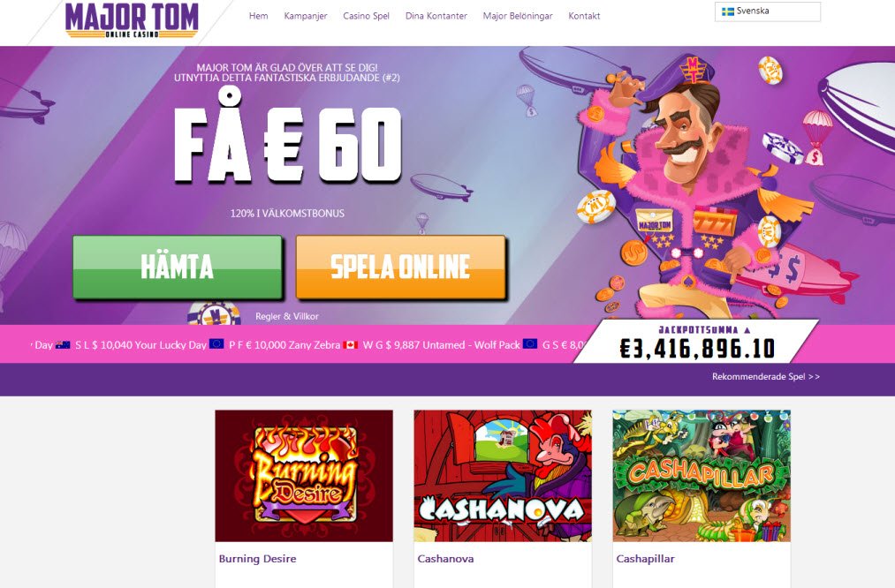The image size is (895, 588).
Task: Open the Casino Spel menu
Action: click(366, 16)
